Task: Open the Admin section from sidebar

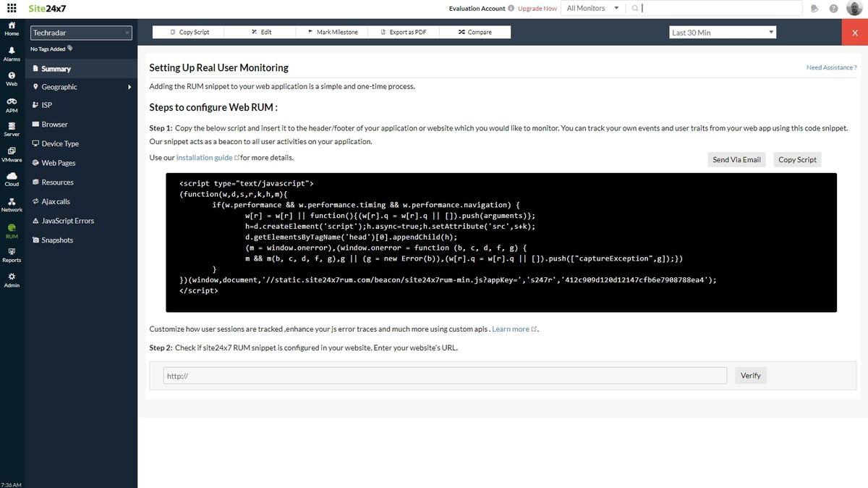Action: tap(12, 280)
